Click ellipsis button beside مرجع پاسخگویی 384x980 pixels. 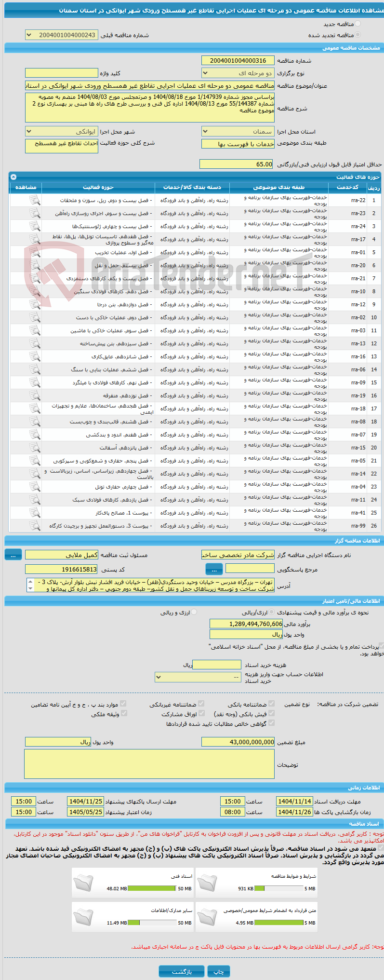pos(214,570)
